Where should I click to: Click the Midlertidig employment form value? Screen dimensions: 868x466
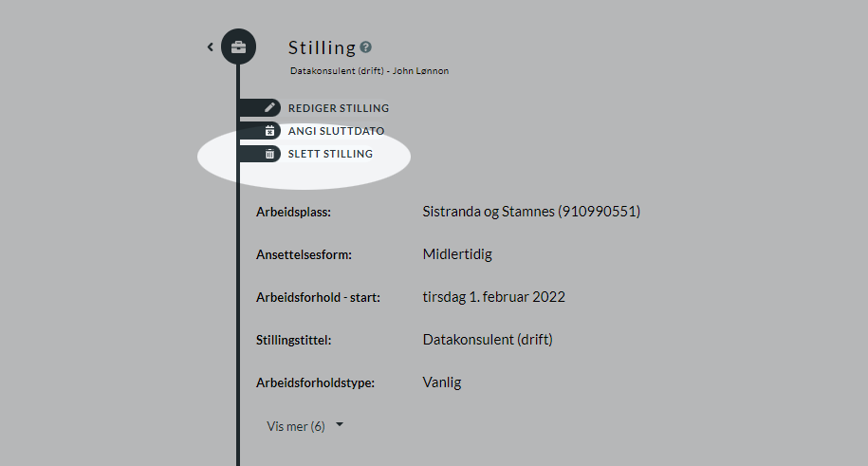coord(457,254)
